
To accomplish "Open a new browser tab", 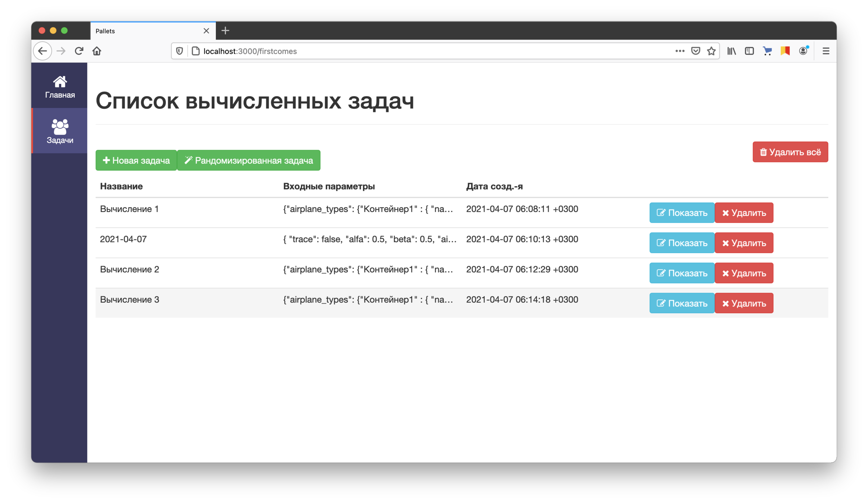I will pyautogui.click(x=225, y=31).
